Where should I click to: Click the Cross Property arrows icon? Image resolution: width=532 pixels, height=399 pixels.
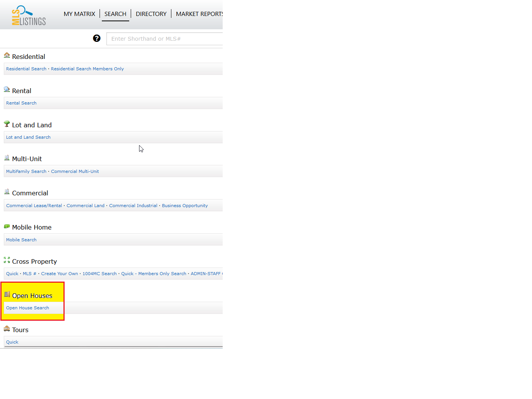point(7,260)
